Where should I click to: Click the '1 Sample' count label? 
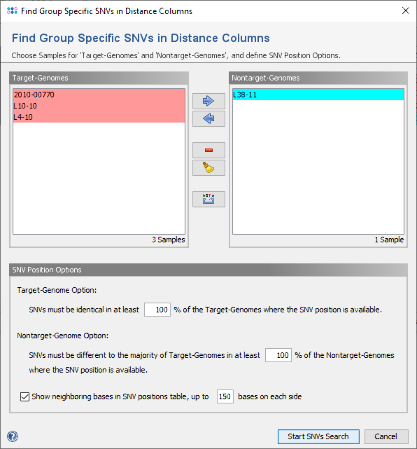[x=389, y=240]
